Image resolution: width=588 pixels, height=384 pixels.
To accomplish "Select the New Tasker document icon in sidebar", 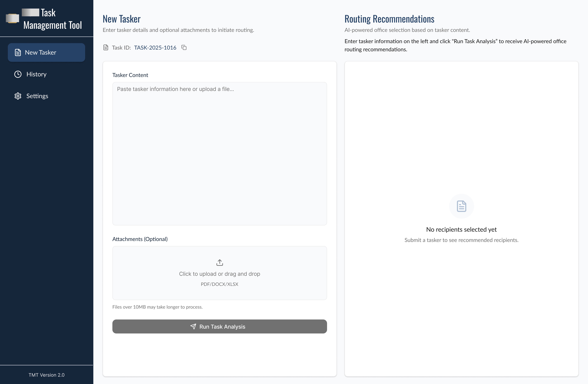I will click(17, 52).
